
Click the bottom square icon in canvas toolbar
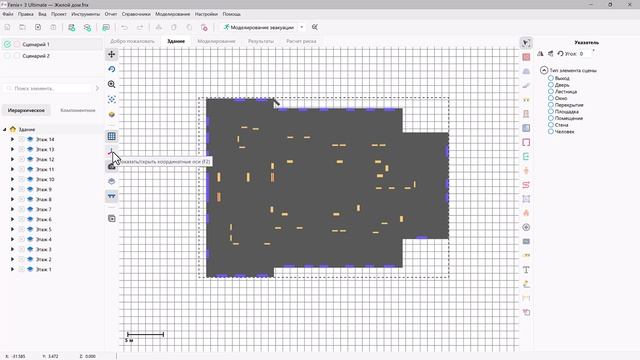[111, 219]
